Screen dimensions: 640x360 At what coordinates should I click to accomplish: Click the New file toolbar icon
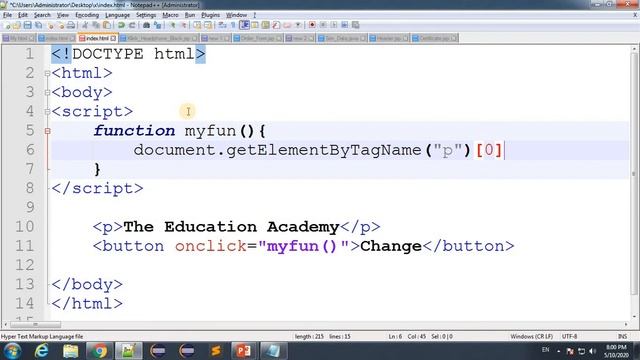tap(7, 25)
